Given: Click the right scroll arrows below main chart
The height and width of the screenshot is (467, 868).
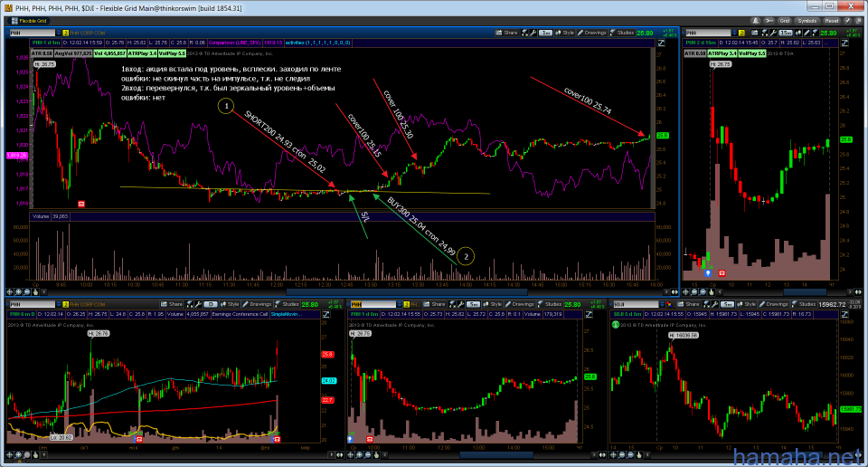Looking at the screenshot, I should point(673,292).
